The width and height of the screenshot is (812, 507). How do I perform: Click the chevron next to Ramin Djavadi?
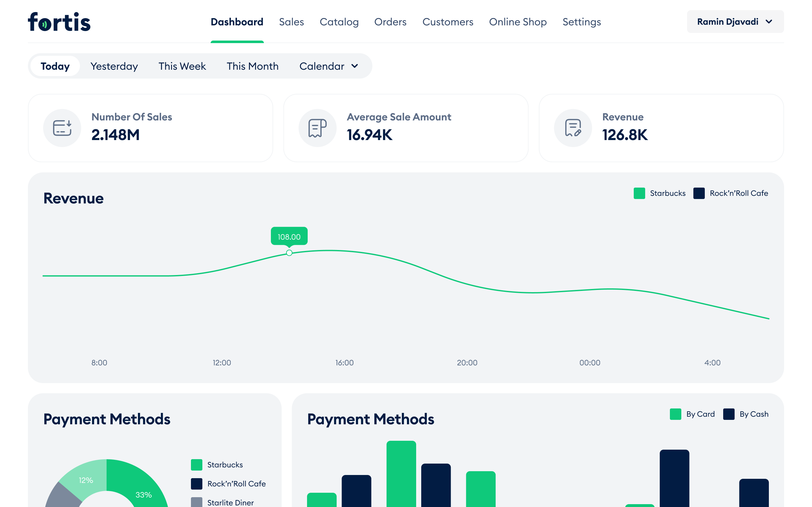tap(769, 22)
